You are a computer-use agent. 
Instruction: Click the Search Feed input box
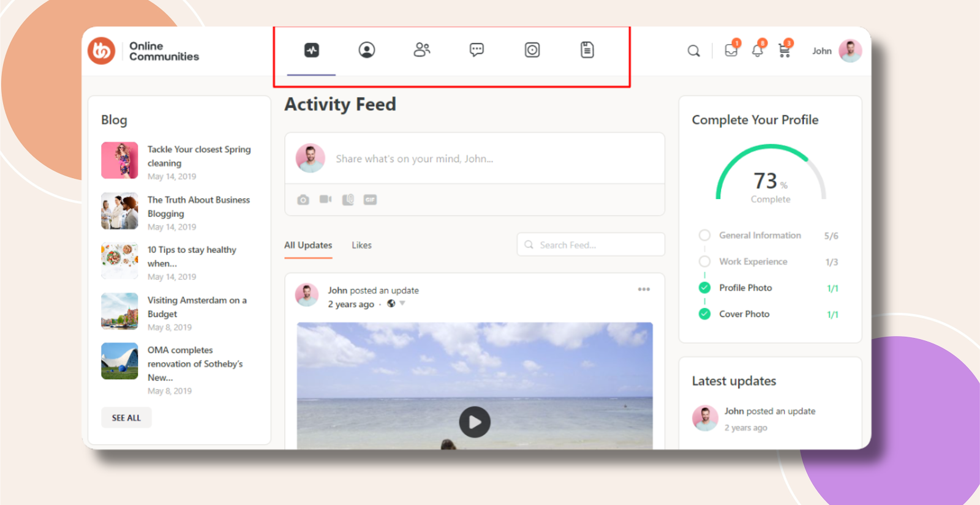coord(591,245)
